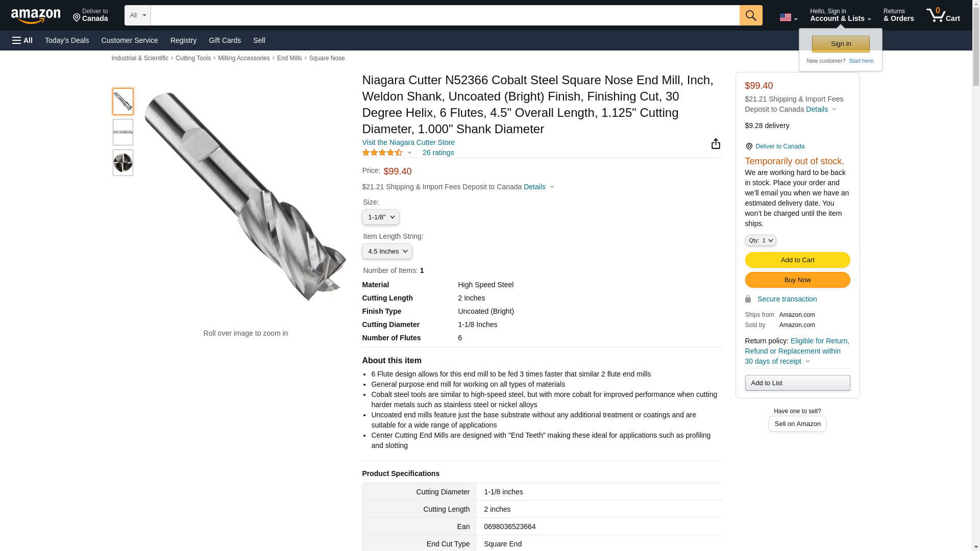Go to Customer Service page
The image size is (980, 551).
[130, 40]
